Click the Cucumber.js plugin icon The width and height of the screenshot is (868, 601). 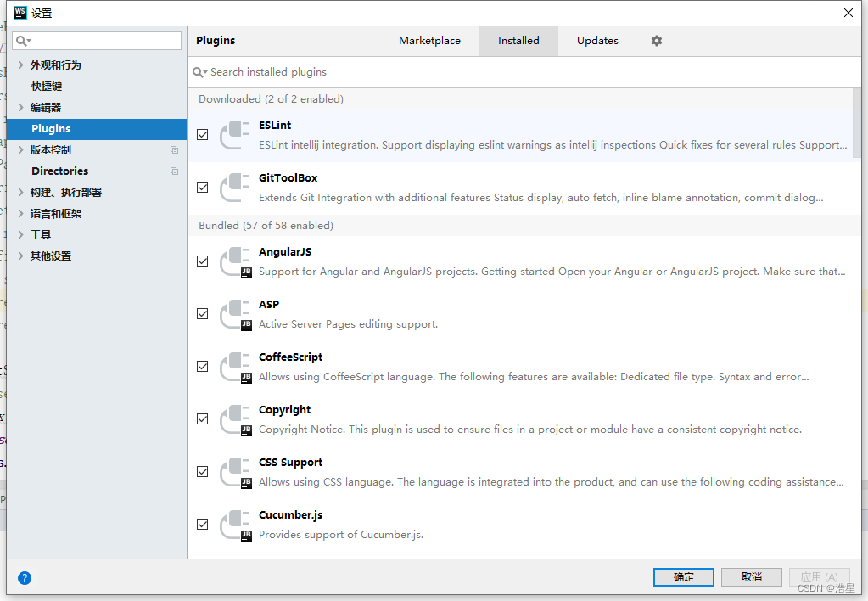click(235, 524)
